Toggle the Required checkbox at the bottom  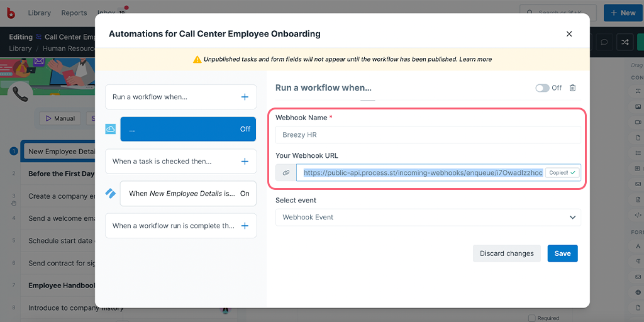point(531,318)
